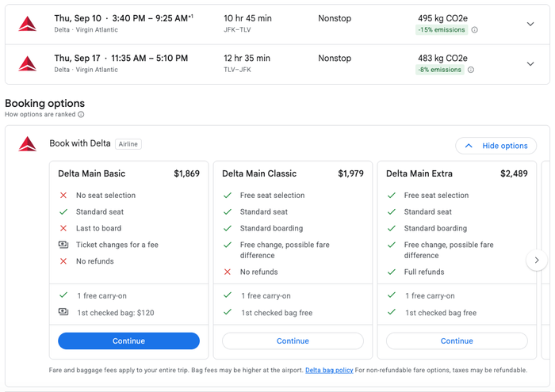Click the 483 kg CO2e emissions value
This screenshot has width=555, height=392.
pyautogui.click(x=442, y=59)
